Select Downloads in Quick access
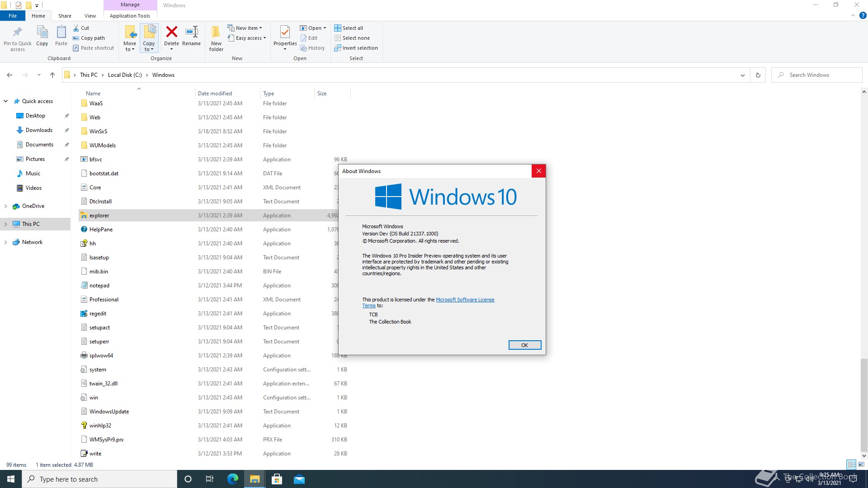 (39, 130)
